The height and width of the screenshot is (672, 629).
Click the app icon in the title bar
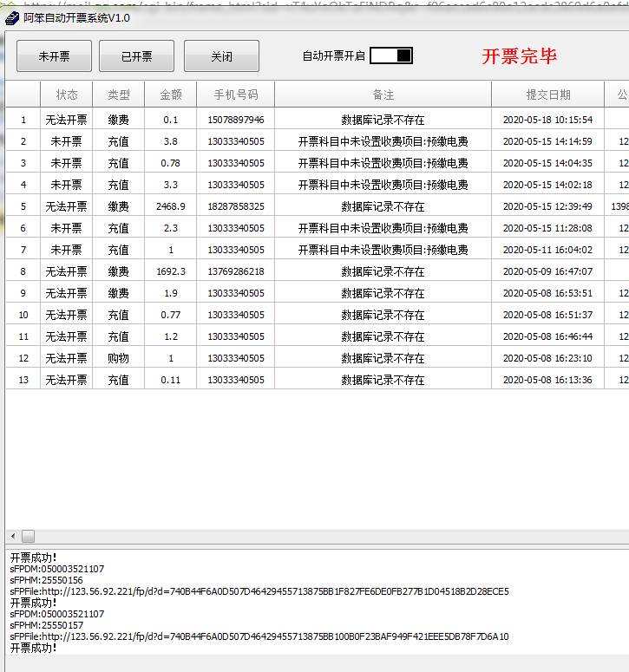click(12, 18)
